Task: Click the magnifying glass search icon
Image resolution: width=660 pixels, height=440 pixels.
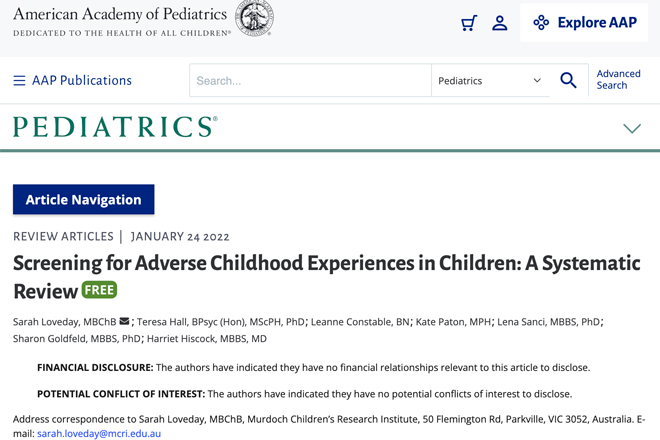Action: click(568, 80)
